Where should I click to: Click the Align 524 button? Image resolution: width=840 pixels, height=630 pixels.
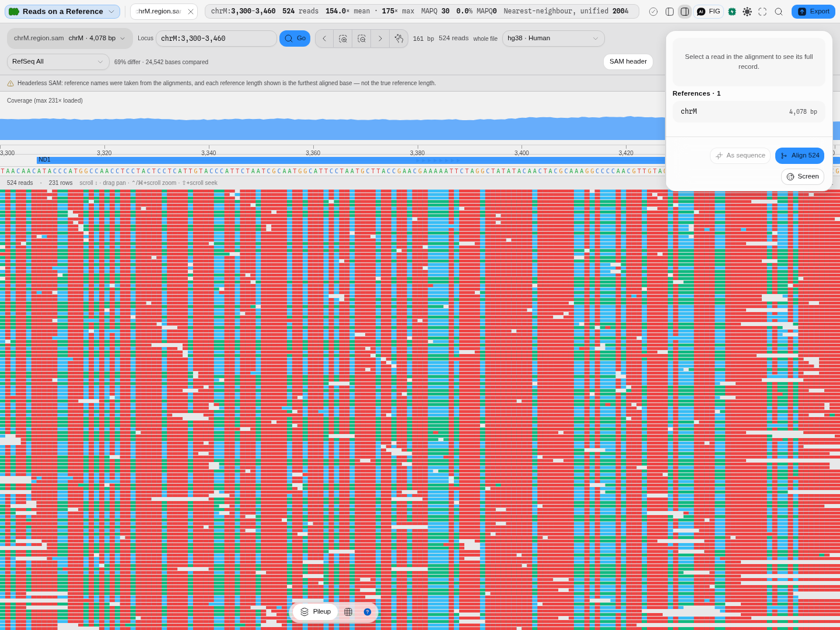(x=800, y=156)
